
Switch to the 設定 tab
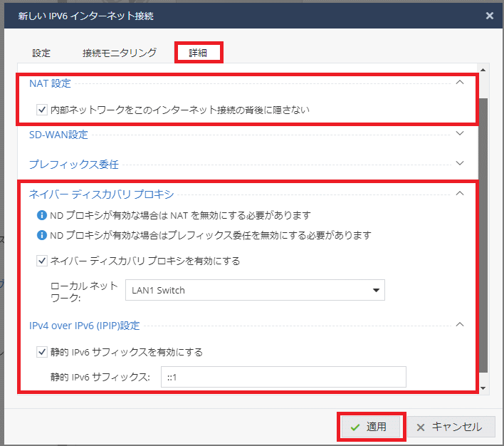click(x=41, y=53)
